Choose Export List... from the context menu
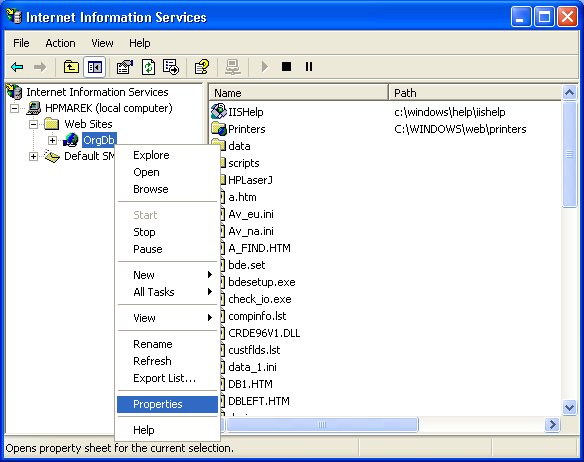 click(x=168, y=378)
